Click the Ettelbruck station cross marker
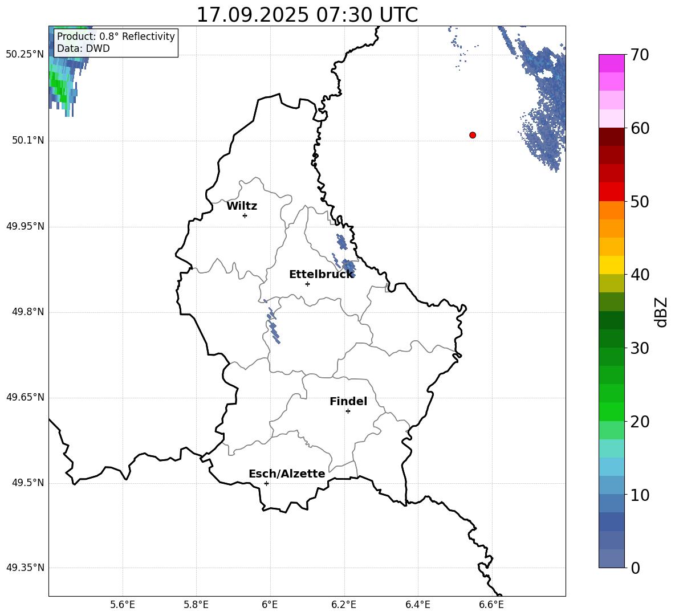The width and height of the screenshot is (675, 616). (x=307, y=284)
